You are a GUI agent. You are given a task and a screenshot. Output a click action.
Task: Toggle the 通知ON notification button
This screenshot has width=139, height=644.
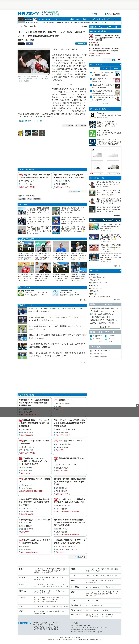point(81,43)
